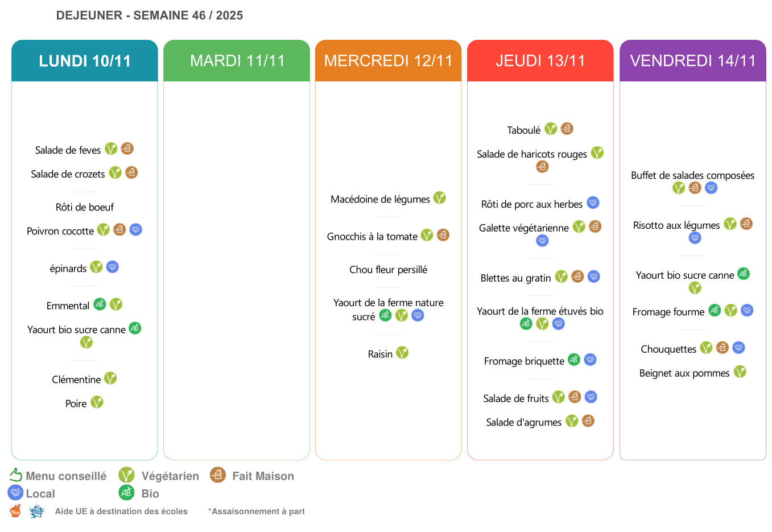Open the VENDREDI 14/11 day header
Screen dimensions: 772x532
[x=692, y=61]
